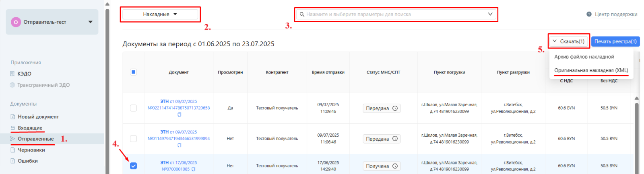Screen dimensions: 644x174
Task: Expand the Отправитель-тест account dropdown
Action: click(x=90, y=22)
